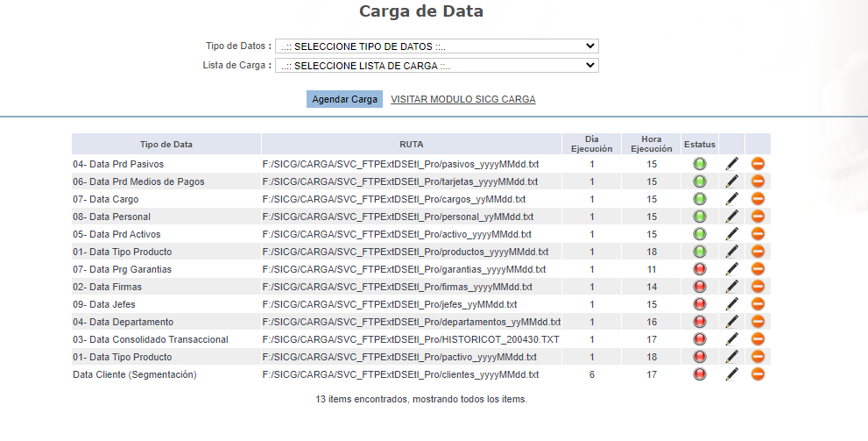Image resolution: width=868 pixels, height=441 pixels.
Task: Toggle red status of Data Cliente (Segmentación)
Action: coord(700,374)
